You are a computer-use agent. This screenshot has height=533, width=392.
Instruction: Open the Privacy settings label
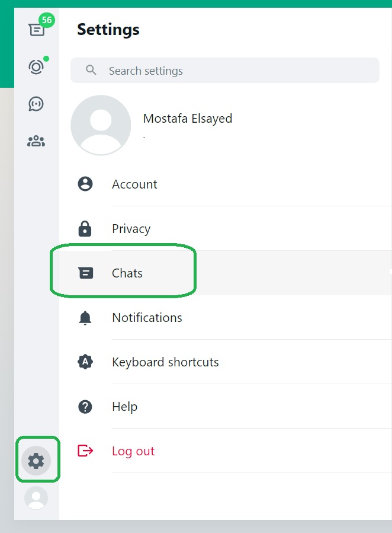pyautogui.click(x=131, y=229)
